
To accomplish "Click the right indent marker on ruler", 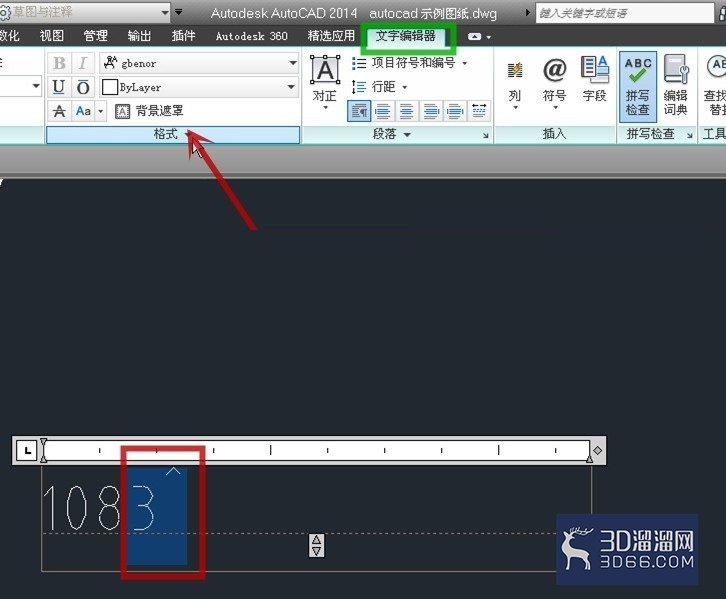I will (x=589, y=458).
